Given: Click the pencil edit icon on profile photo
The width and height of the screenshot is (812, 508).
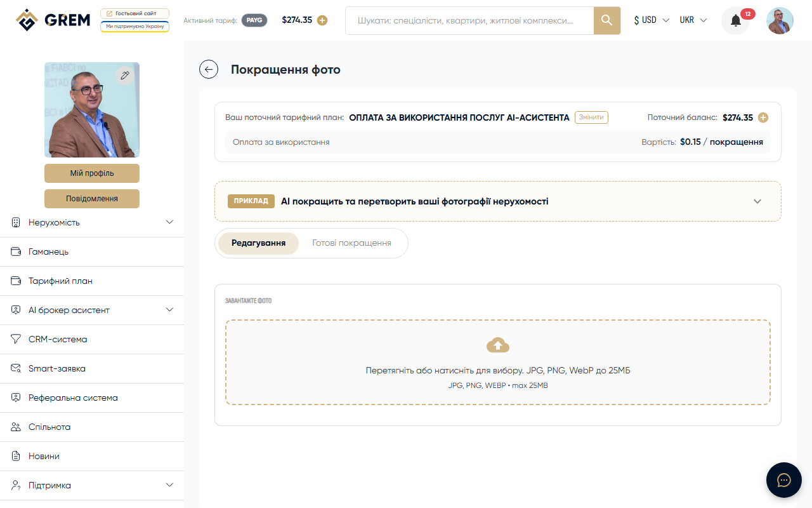Looking at the screenshot, I should point(125,75).
